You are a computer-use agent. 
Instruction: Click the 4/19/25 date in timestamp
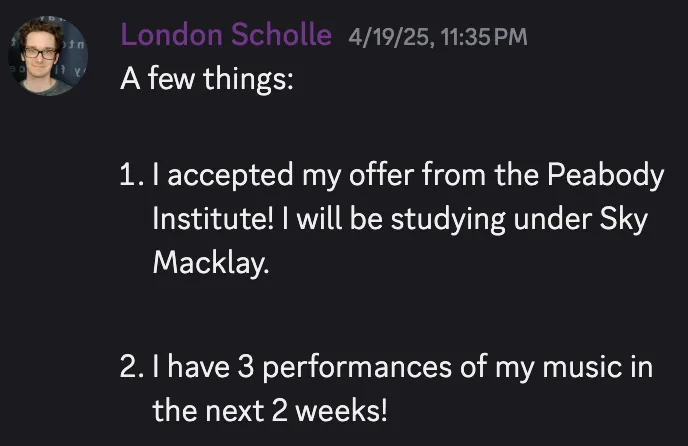tap(389, 37)
